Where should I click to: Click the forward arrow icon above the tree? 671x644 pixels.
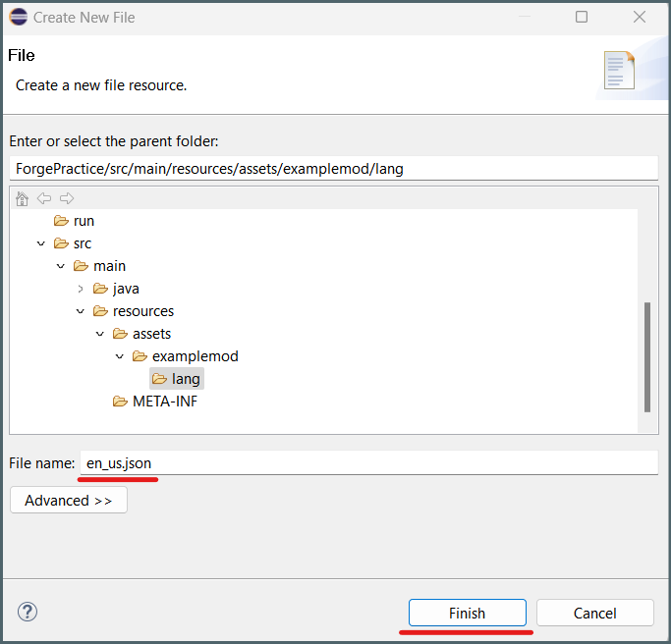tap(67, 198)
